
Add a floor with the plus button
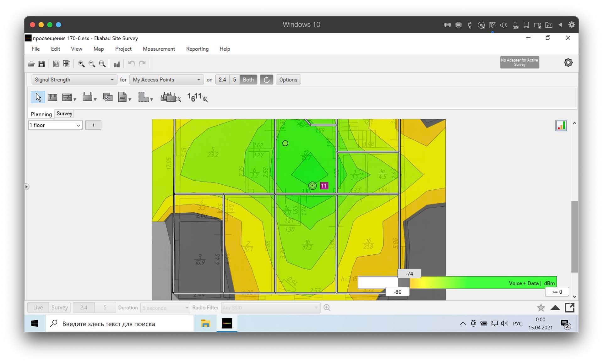point(93,125)
